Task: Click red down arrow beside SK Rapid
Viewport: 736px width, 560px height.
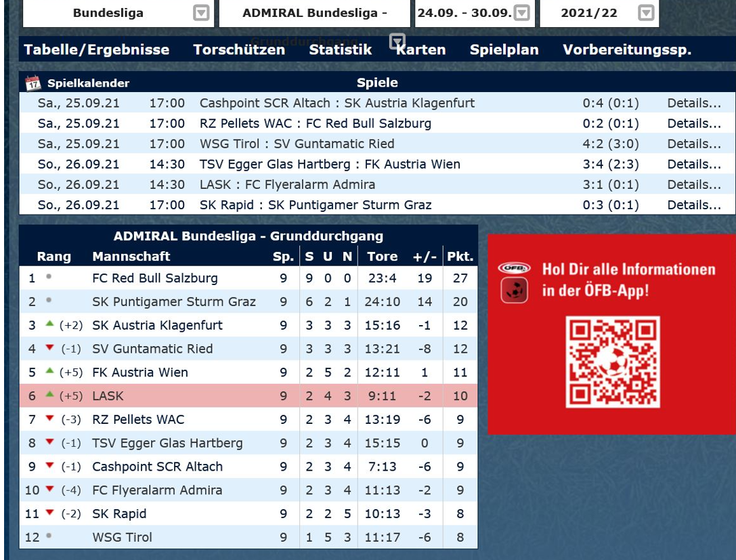Action: tap(49, 512)
